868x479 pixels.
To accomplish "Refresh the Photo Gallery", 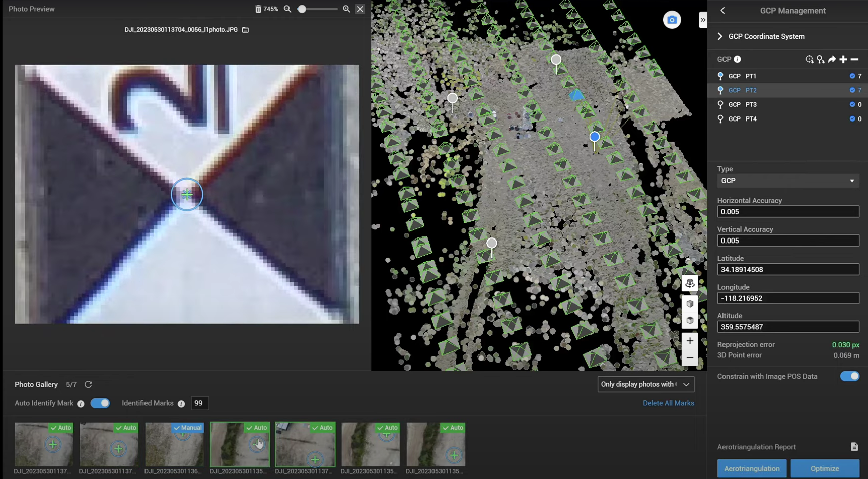I will coord(88,384).
